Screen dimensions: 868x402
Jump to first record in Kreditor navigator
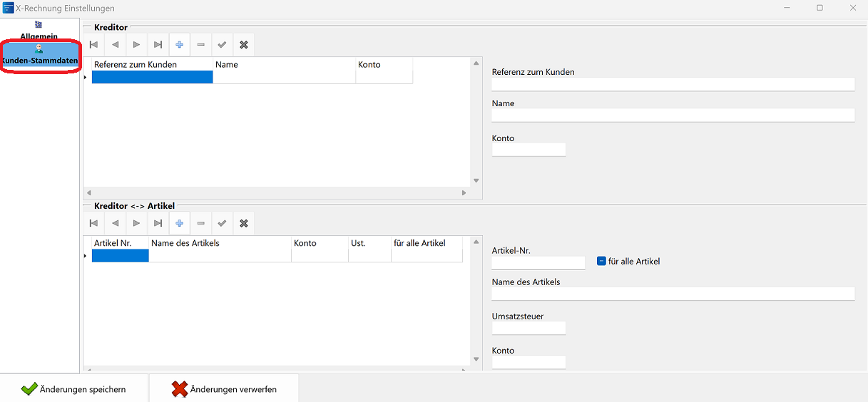[93, 45]
